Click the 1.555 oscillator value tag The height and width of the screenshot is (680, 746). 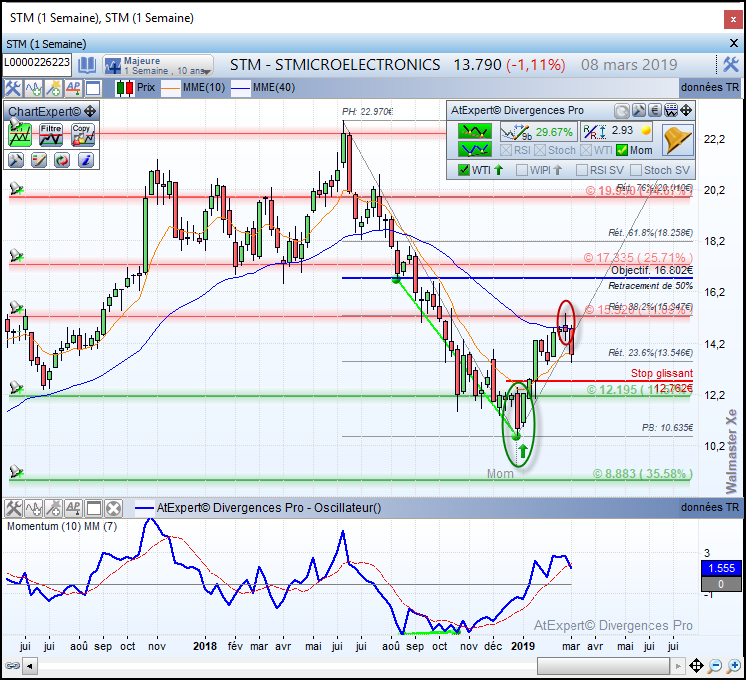[x=721, y=568]
